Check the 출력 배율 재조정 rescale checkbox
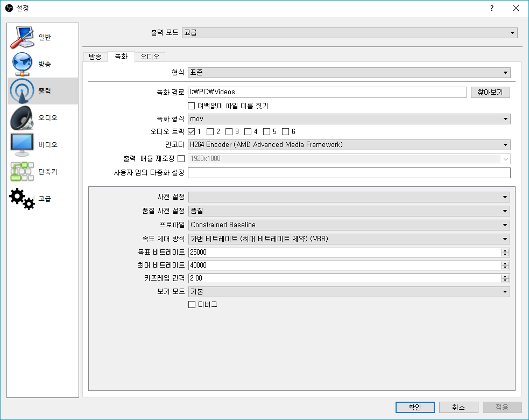 pos(181,158)
